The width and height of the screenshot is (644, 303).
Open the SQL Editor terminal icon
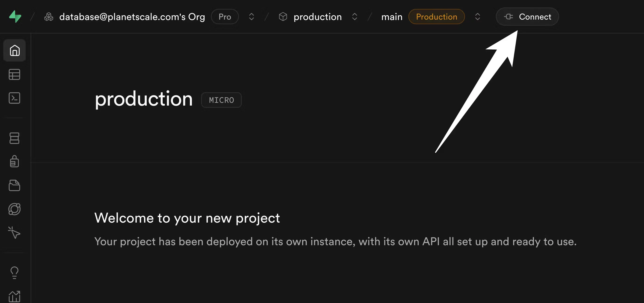pyautogui.click(x=14, y=98)
